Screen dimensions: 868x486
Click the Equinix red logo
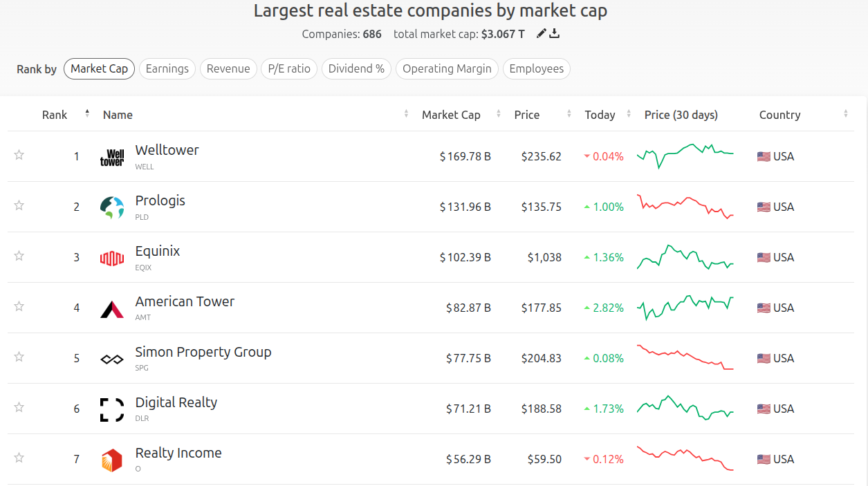pos(112,258)
